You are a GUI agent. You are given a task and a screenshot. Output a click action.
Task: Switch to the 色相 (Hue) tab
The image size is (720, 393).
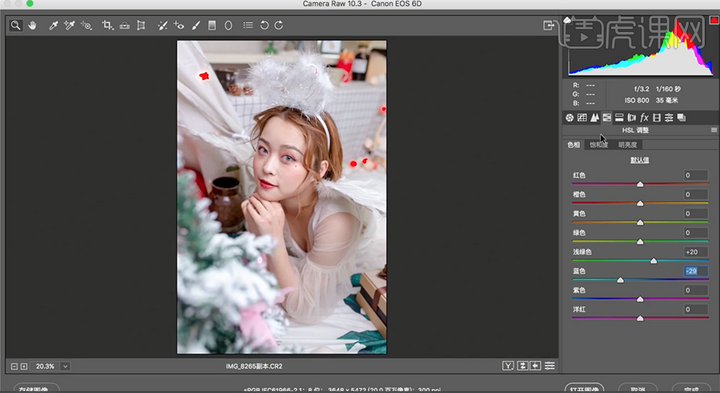(574, 145)
